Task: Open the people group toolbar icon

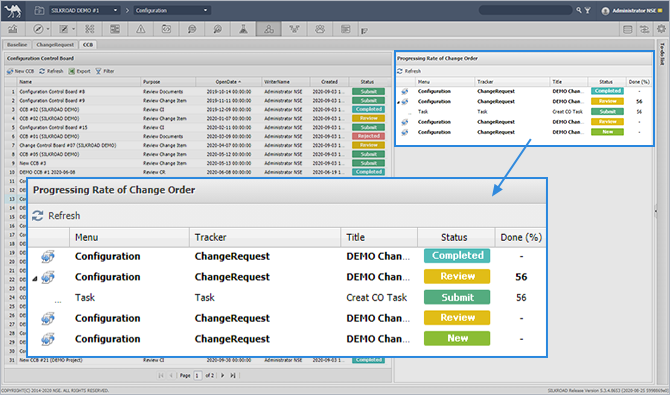Action: pos(320,29)
